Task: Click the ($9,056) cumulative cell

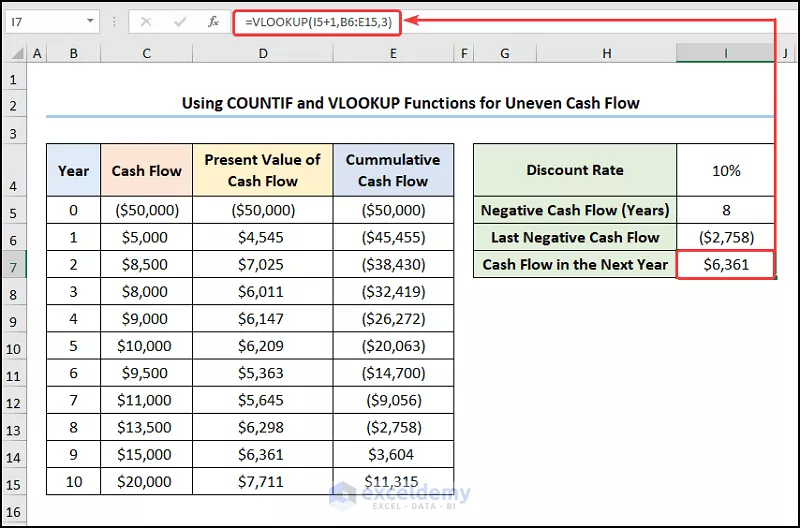Action: click(x=393, y=399)
